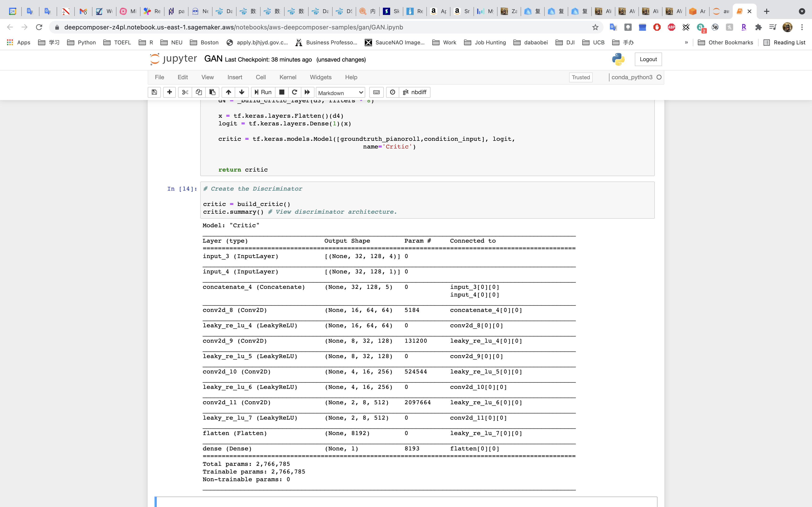
Task: Save notebook with the floppy disk icon
Action: [154, 92]
